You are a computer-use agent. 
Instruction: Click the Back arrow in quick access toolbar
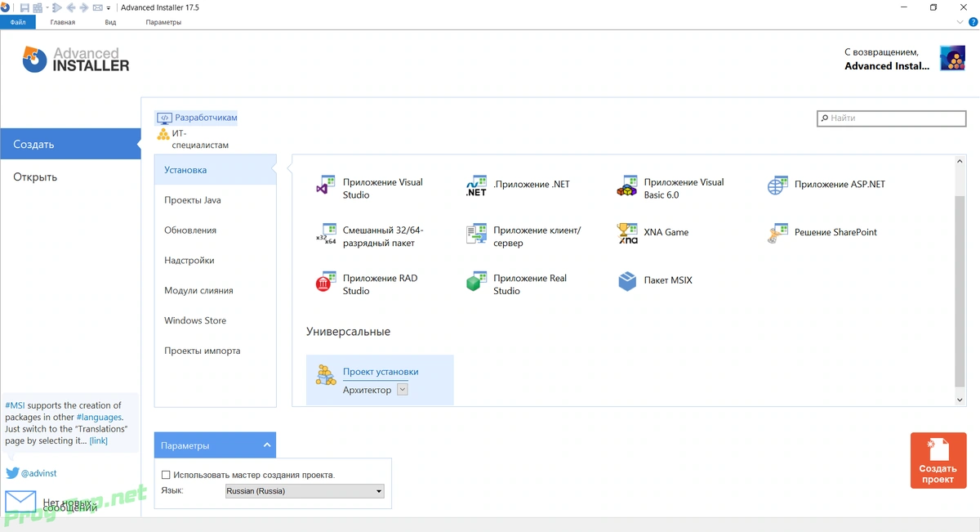pyautogui.click(x=71, y=8)
